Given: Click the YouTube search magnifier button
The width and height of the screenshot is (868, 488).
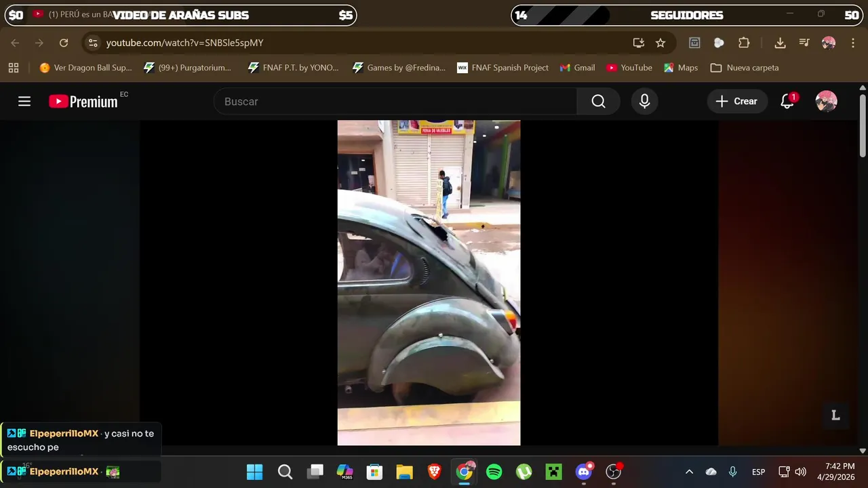Looking at the screenshot, I should pos(598,102).
